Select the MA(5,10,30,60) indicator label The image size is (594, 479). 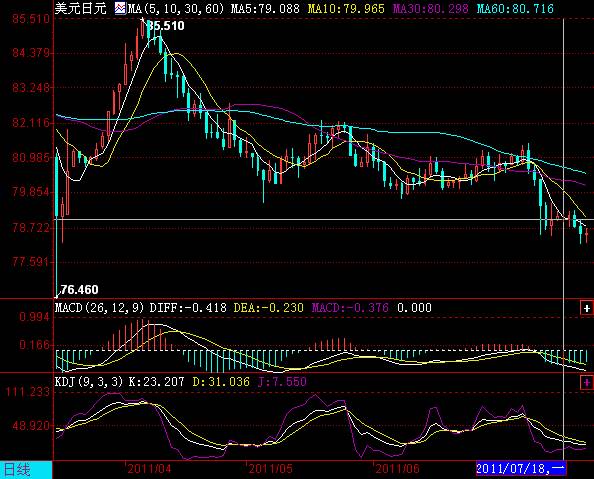click(x=176, y=8)
